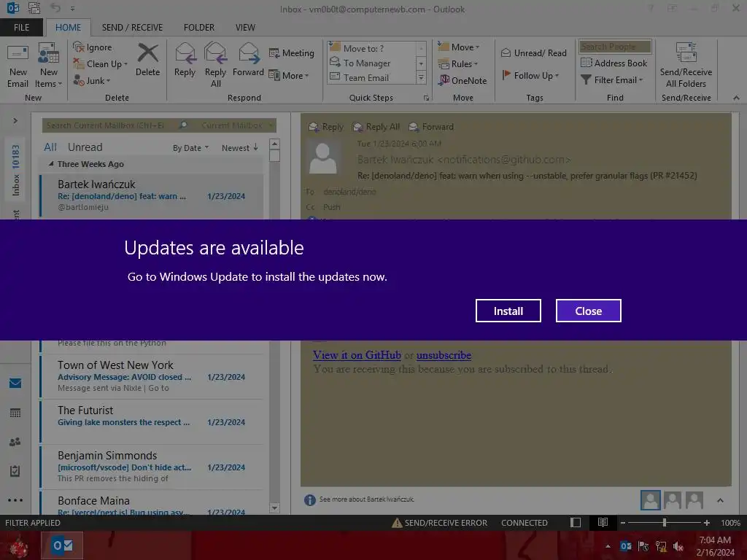Screen dimensions: 747x560
Task: Click the navigation options ellipsis
Action: click(x=15, y=500)
